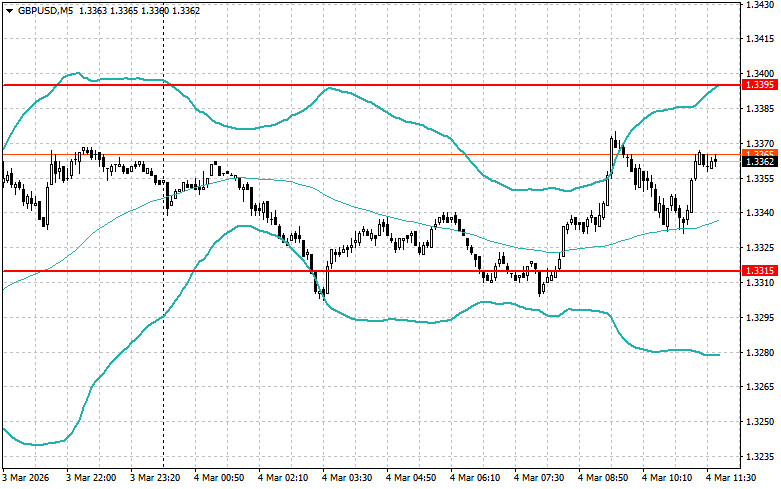
Task: Click the 1.3310 price scale value
Action: (x=760, y=283)
